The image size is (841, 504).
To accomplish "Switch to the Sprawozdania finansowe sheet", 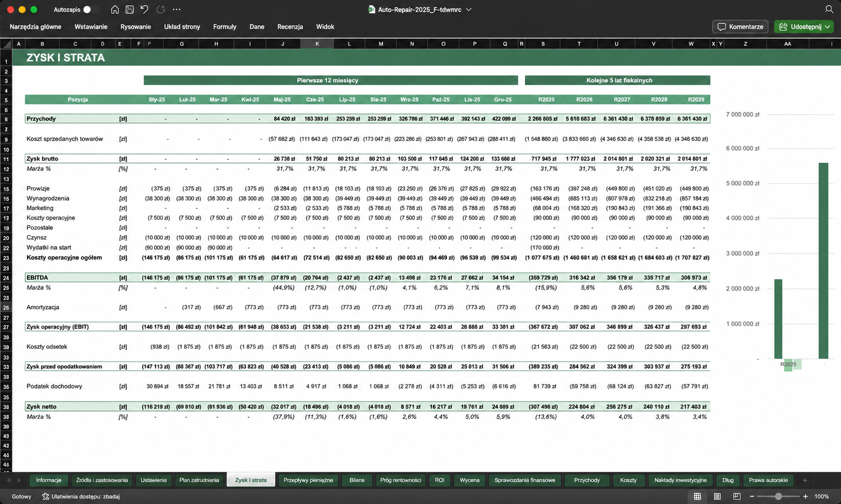I will (525, 480).
